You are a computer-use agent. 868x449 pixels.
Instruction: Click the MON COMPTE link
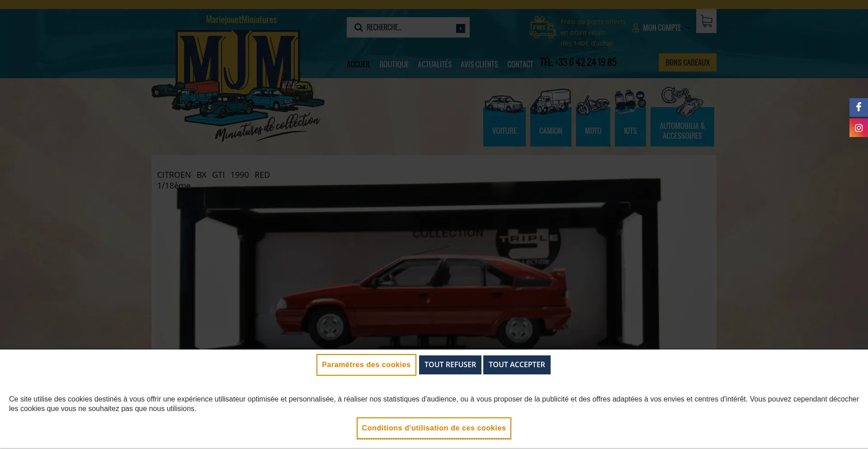click(662, 28)
